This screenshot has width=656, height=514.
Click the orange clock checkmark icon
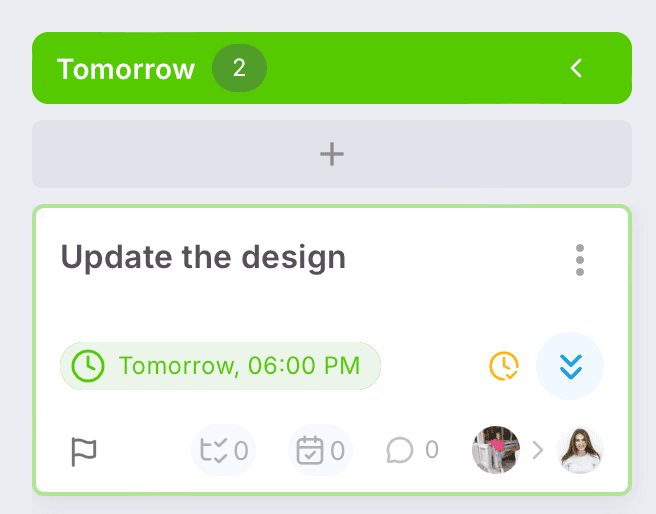(504, 366)
